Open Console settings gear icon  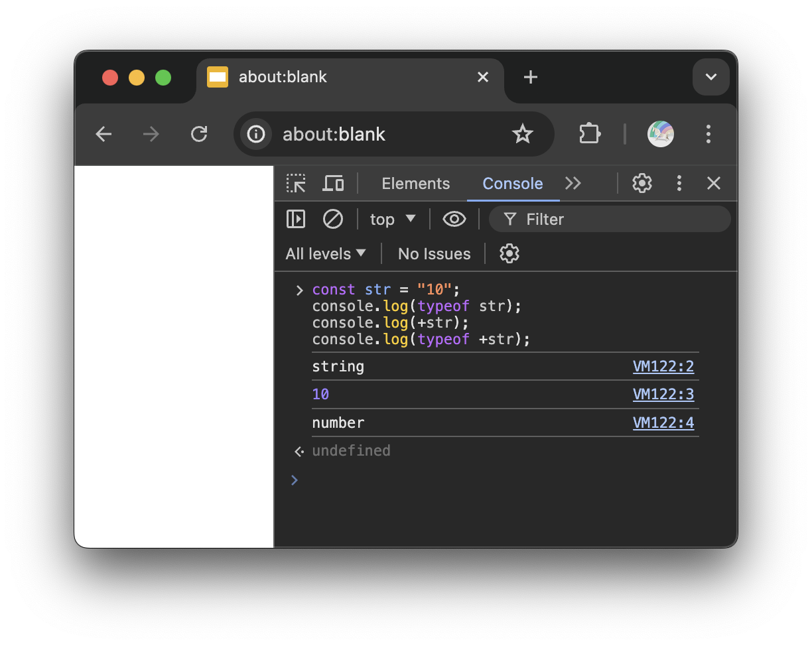(509, 253)
